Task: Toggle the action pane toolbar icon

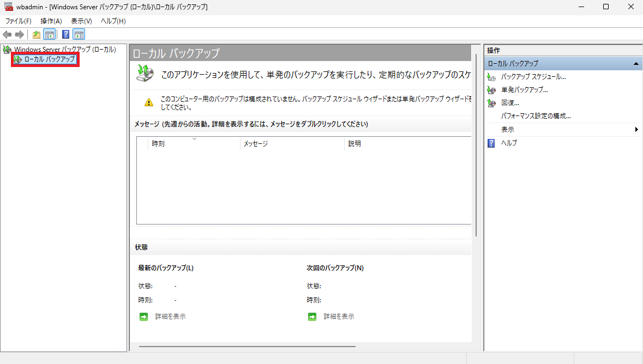Action: 79,35
